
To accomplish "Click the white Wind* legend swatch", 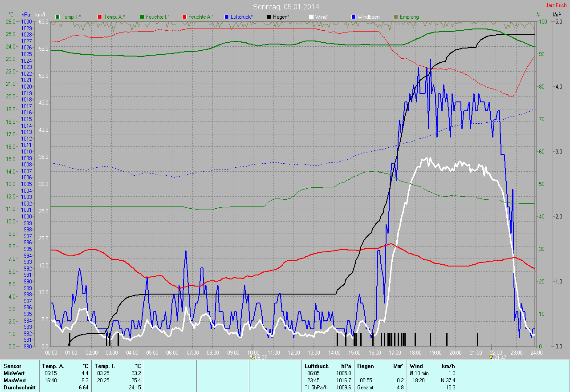I will [311, 17].
